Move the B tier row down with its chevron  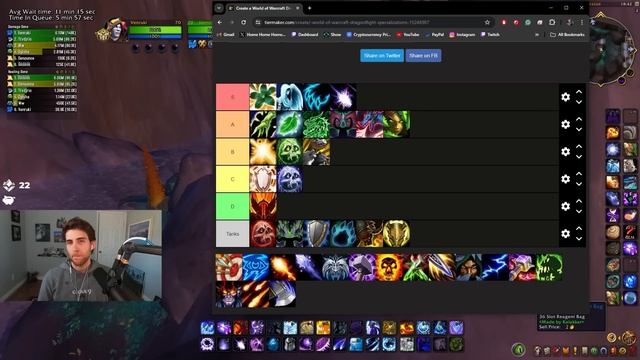pyautogui.click(x=579, y=157)
